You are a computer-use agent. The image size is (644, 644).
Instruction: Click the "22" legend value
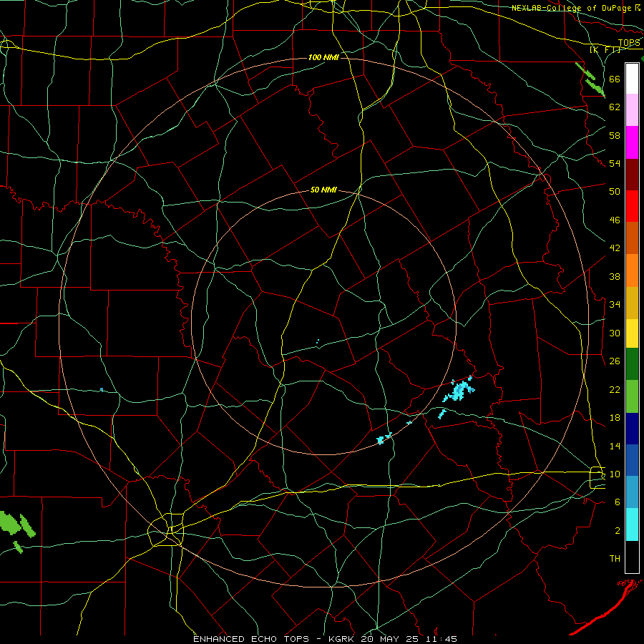click(615, 389)
